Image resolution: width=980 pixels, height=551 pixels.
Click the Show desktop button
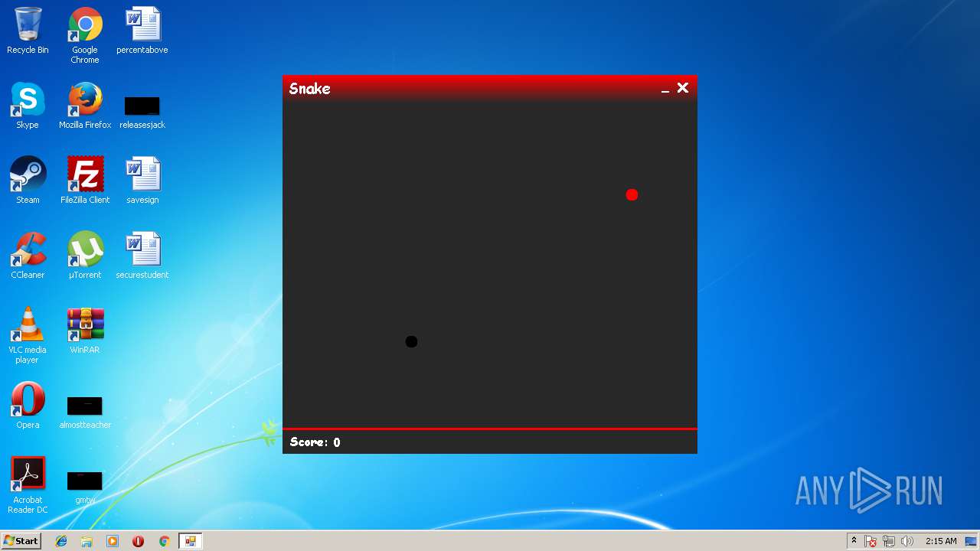(972, 541)
